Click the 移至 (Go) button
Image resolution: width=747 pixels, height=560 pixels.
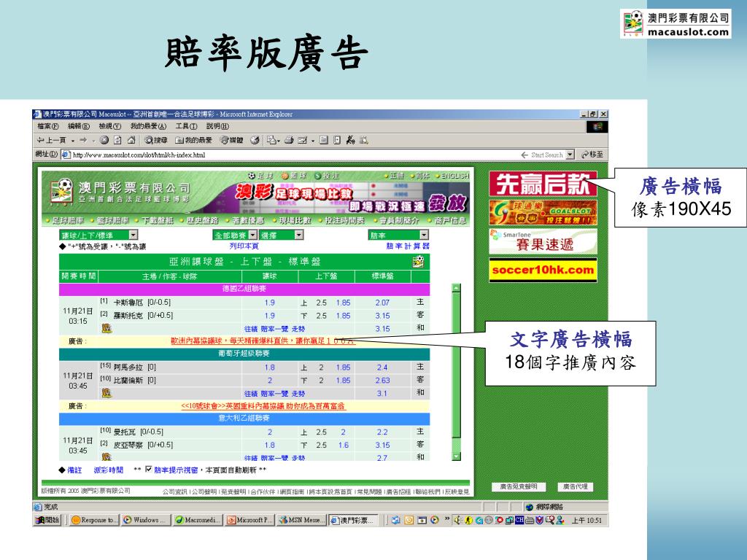(x=592, y=155)
